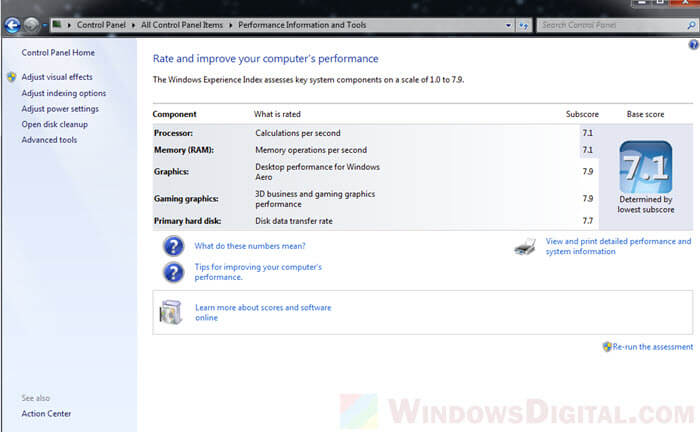Click the Control Panel icon in address bar
Image resolution: width=700 pixels, height=432 pixels.
point(57,25)
